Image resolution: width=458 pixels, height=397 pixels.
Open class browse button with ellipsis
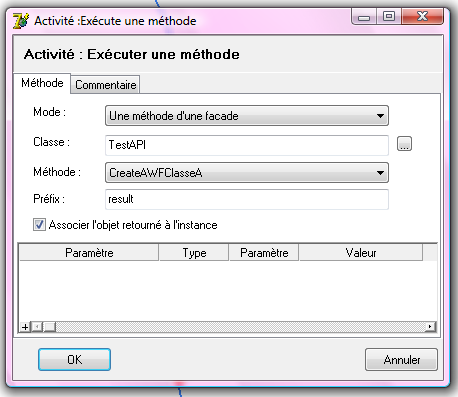tap(404, 144)
